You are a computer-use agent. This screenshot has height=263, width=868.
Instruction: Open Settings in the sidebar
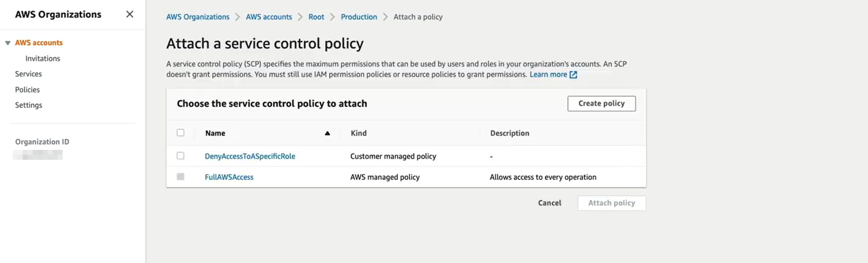click(29, 105)
